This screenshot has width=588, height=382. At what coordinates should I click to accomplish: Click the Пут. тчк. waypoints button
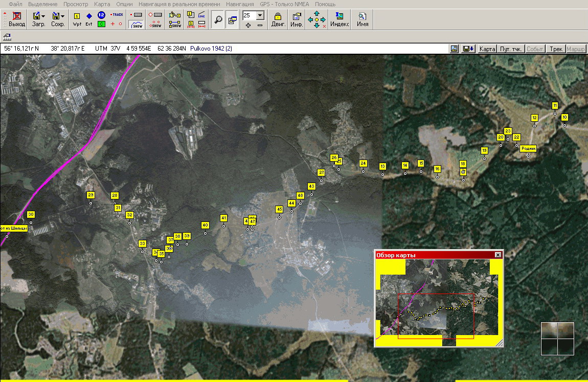pos(511,49)
